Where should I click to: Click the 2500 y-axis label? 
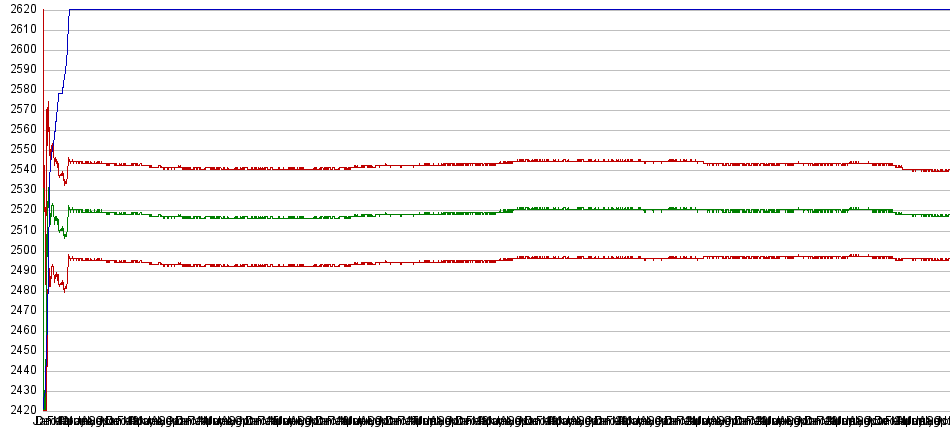19,250
